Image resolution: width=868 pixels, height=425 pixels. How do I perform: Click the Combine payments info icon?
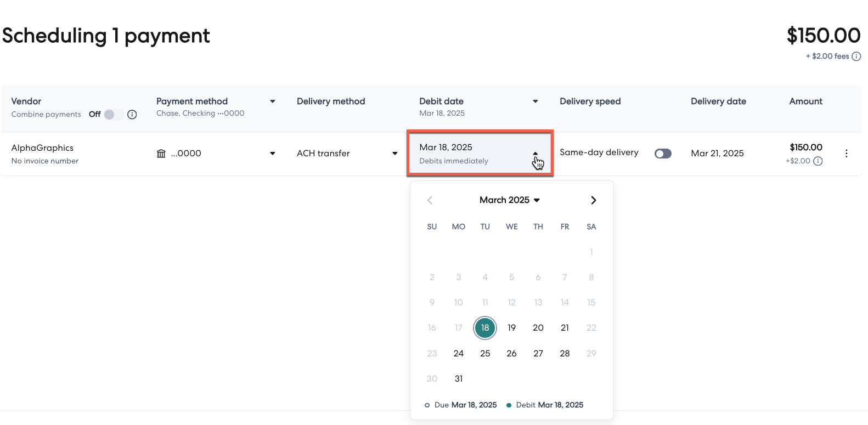pyautogui.click(x=132, y=115)
